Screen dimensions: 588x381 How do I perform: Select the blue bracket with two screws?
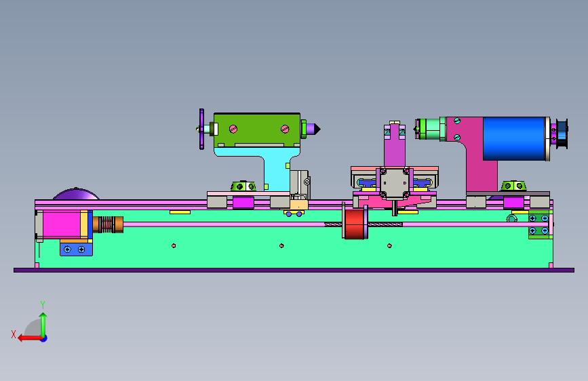click(76, 249)
